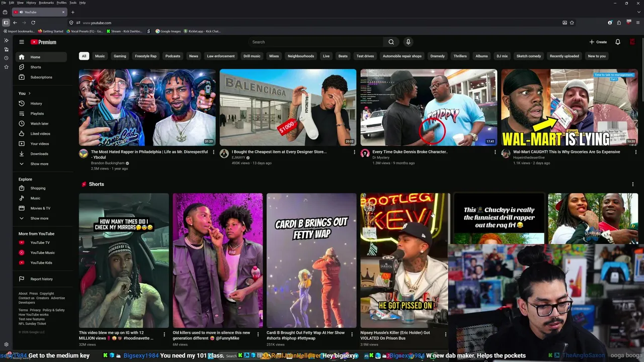Open 'Google Images' bookmark
Screen dimensions: 644x362
click(168, 31)
